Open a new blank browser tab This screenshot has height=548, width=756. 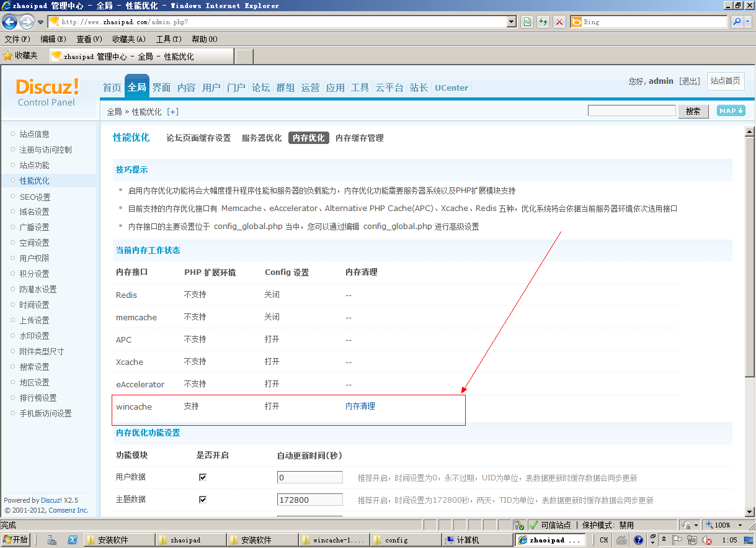click(244, 56)
